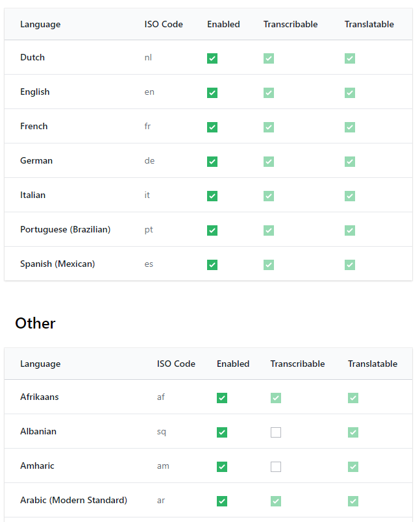Click the English Translatable checkbox
Screen dimensions: 420x522
tap(350, 93)
